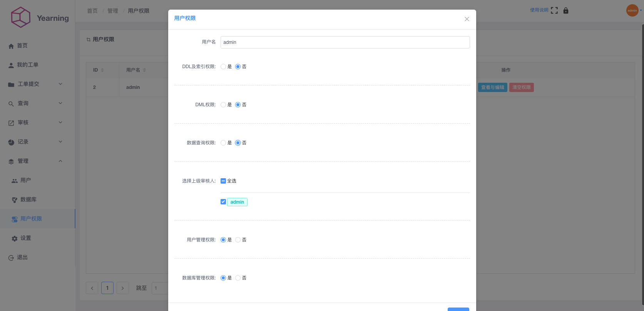Viewport: 644px width, 311px height.
Task: Click the 管理 layers icon
Action: coord(11,162)
